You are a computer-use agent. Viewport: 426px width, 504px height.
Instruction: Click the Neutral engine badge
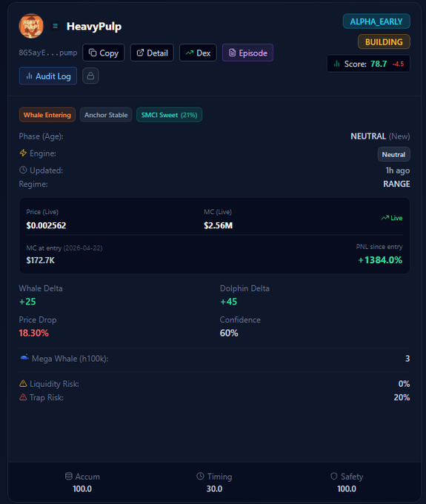pos(393,154)
